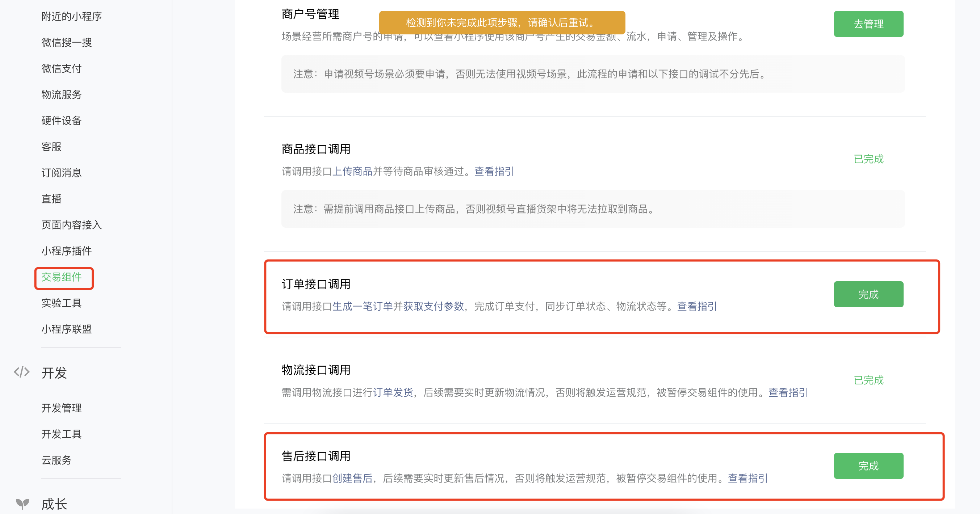Screen dimensions: 980x514
Task: Open 查看指引 link under 售后接口调用
Action: click(747, 478)
